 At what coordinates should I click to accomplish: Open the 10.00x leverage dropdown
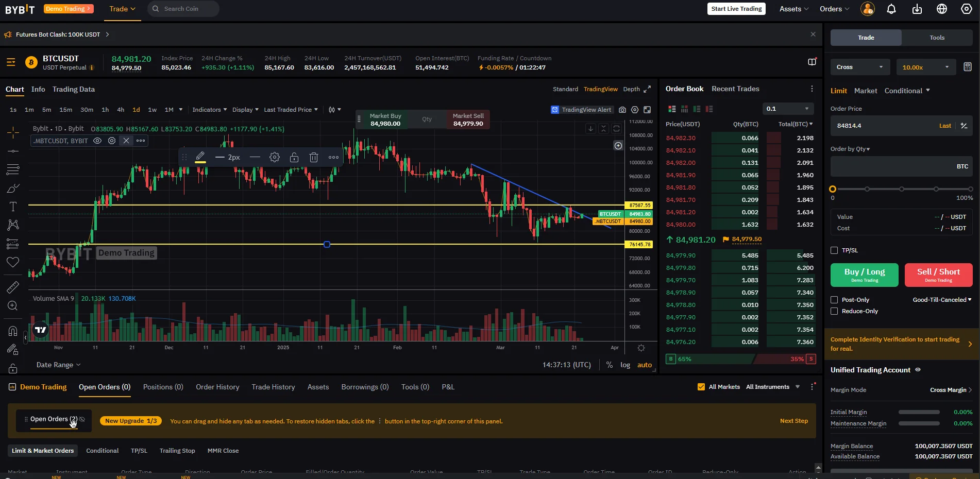(926, 67)
